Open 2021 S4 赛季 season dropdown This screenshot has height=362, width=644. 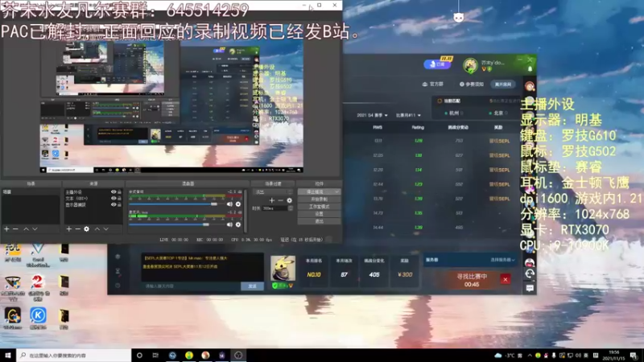click(372, 115)
